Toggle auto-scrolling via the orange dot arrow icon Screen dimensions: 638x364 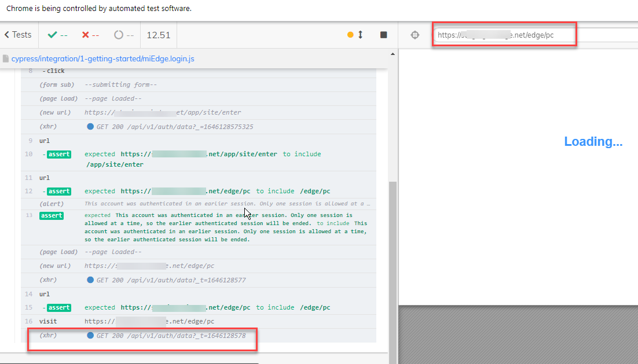355,35
